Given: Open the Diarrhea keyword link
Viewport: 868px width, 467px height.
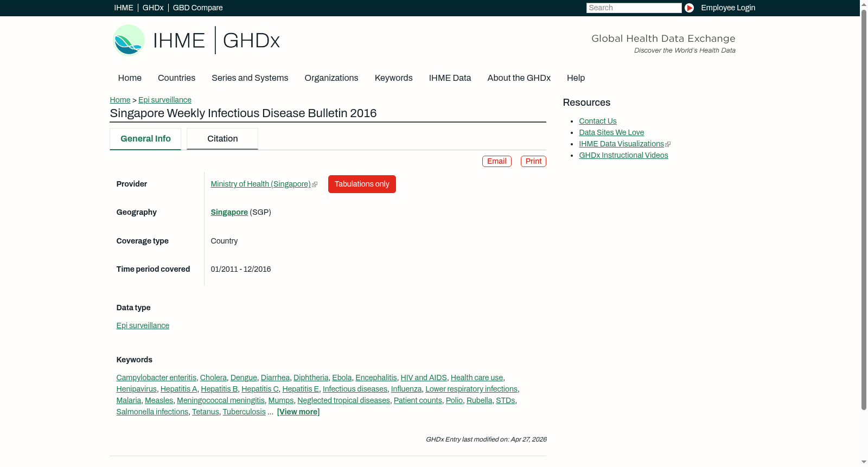Looking at the screenshot, I should click(275, 378).
